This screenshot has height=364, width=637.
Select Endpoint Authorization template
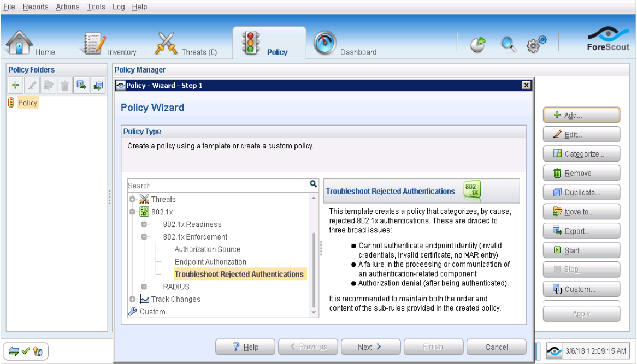(210, 262)
